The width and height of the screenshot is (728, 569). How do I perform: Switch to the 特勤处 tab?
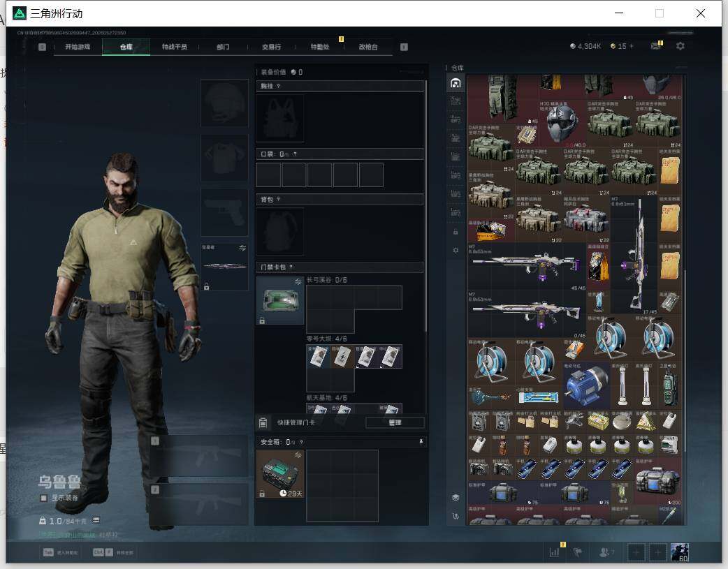click(x=320, y=47)
